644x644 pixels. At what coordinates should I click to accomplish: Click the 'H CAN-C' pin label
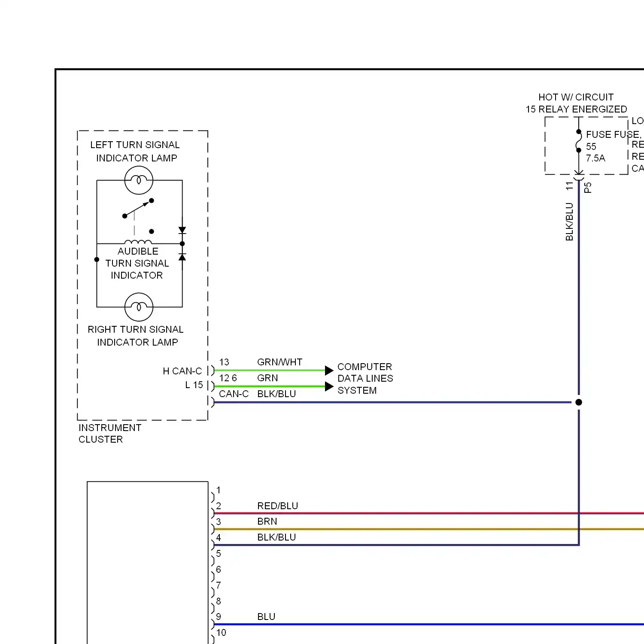[182, 371]
